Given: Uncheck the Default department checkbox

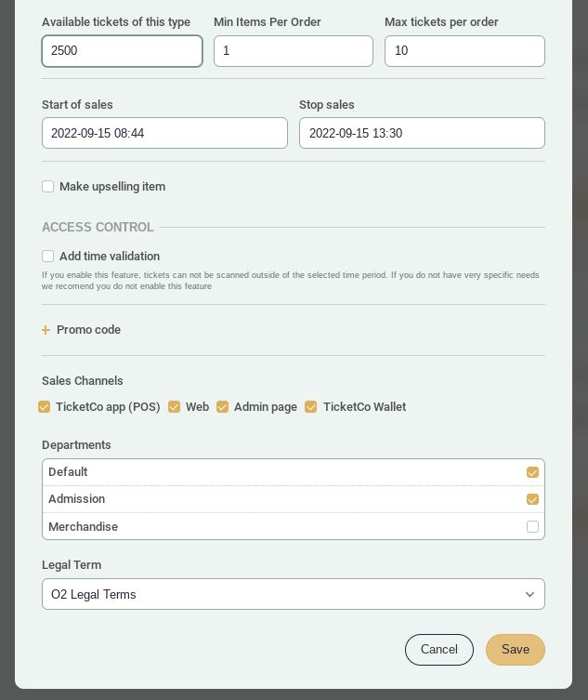Looking at the screenshot, I should 532,472.
